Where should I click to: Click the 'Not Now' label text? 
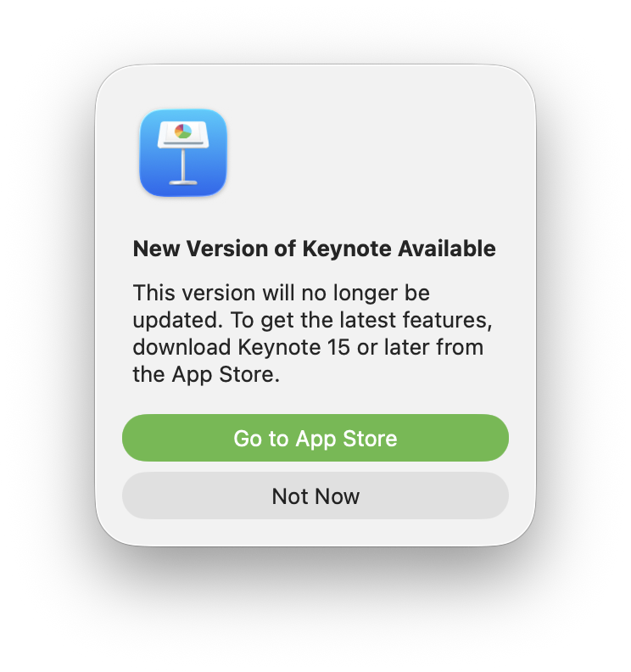pos(315,496)
